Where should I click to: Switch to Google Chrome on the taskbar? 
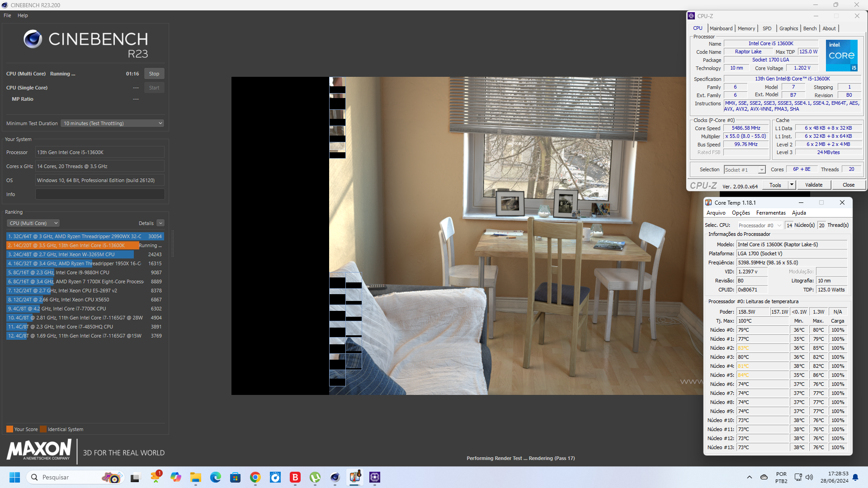click(x=255, y=477)
